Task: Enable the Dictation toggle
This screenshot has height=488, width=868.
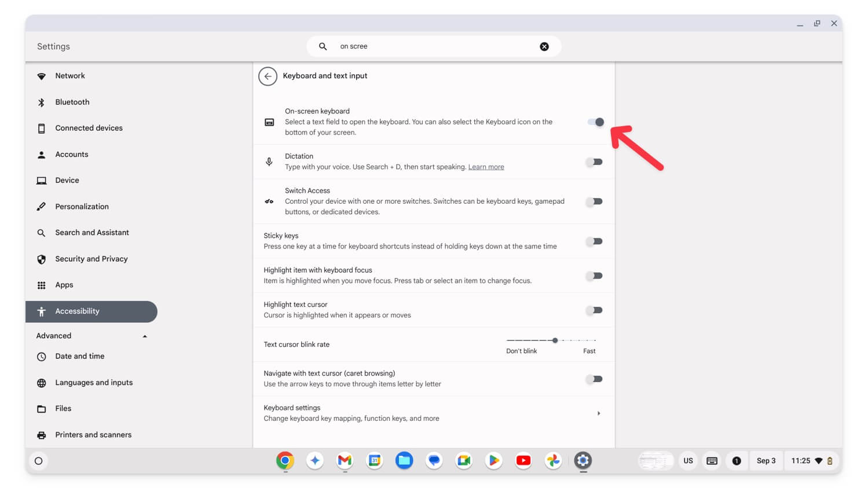Action: coord(594,162)
